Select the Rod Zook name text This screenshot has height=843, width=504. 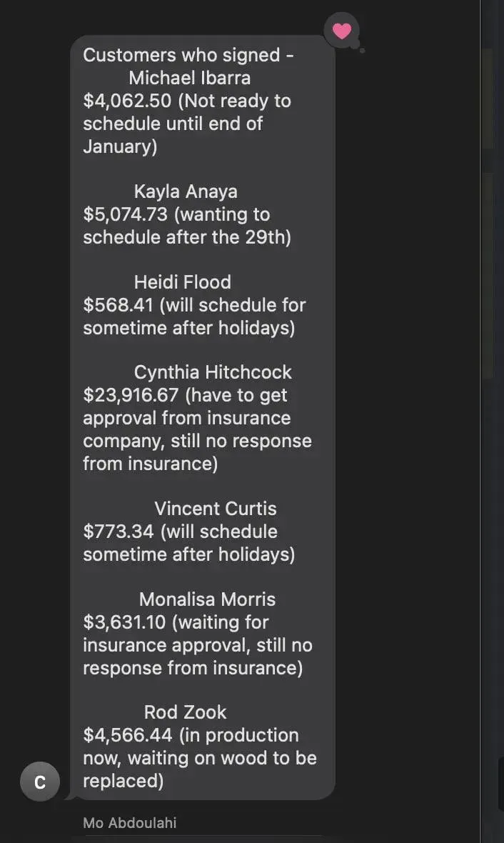186,712
